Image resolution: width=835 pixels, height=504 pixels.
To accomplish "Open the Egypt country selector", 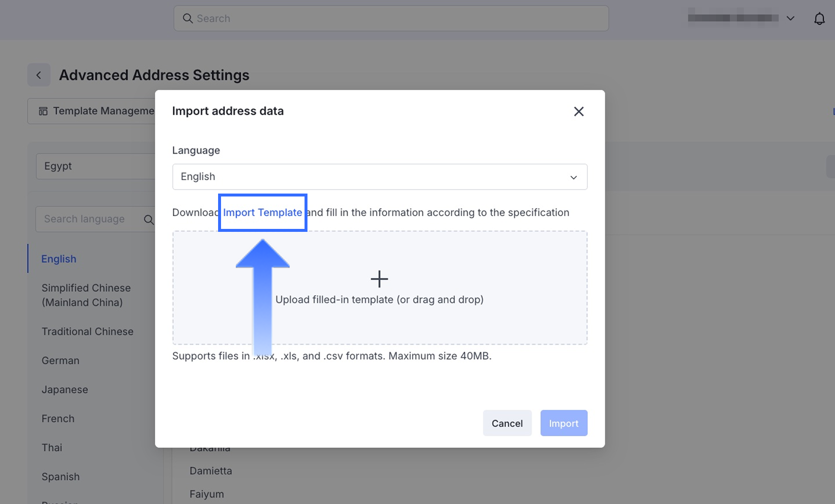I will pos(96,166).
